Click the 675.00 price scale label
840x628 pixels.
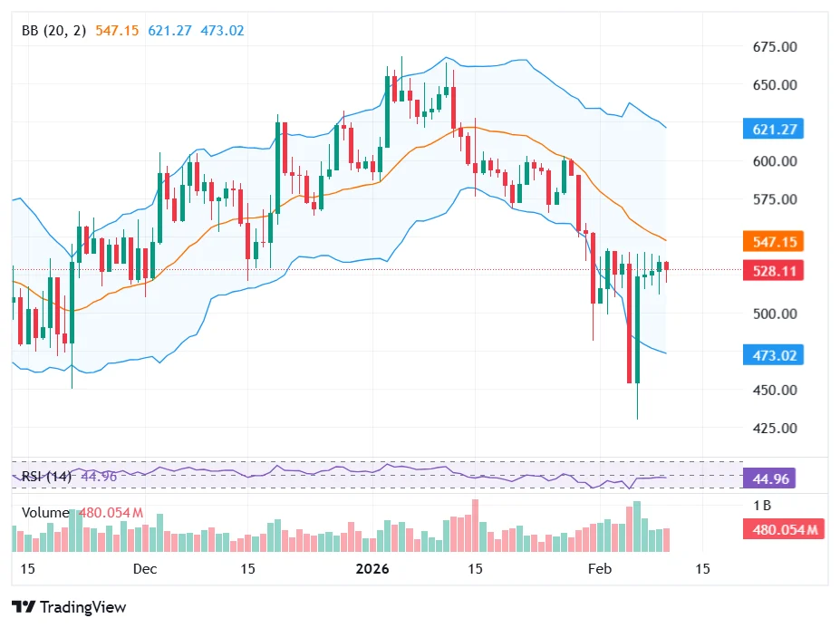pyautogui.click(x=775, y=47)
